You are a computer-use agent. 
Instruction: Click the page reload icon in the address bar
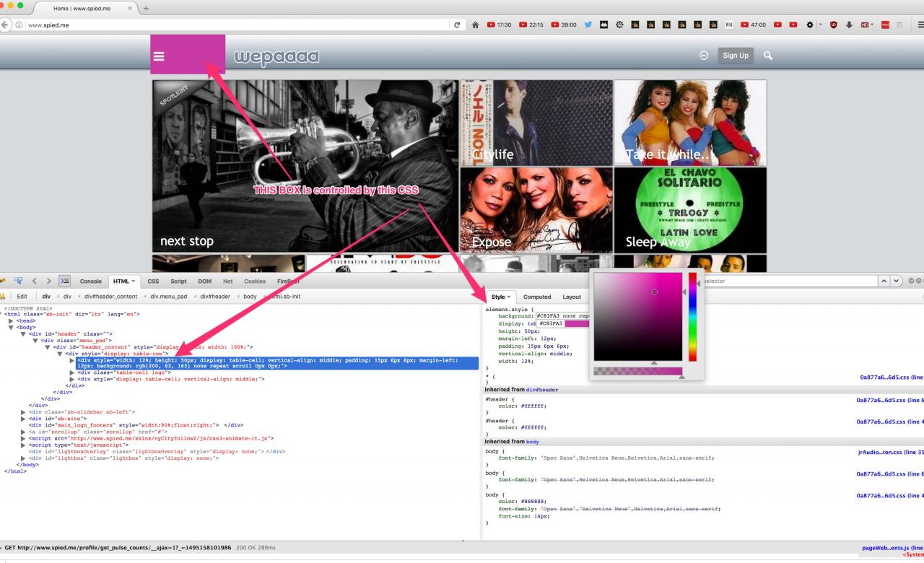point(457,25)
